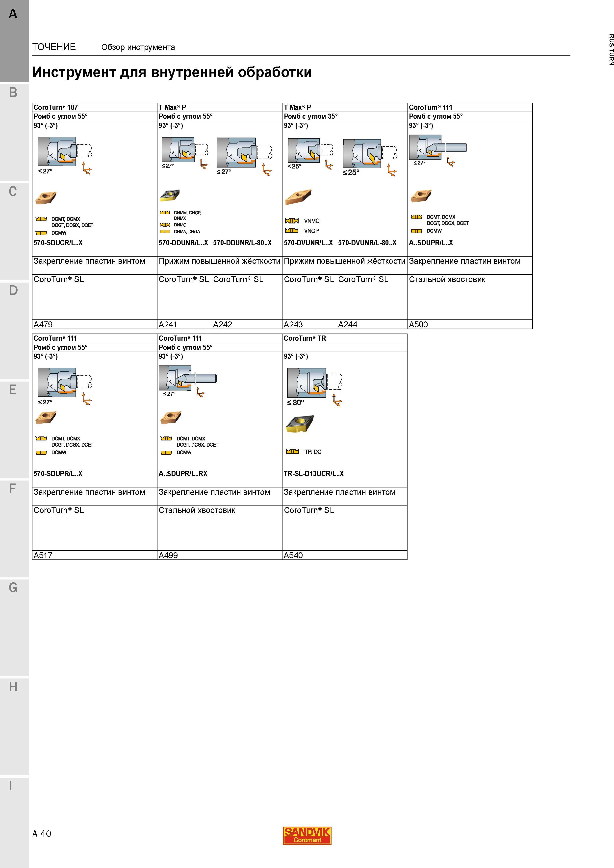Click the 'CoroTurn® 107' column header
This screenshot has width=614, height=868.
(95, 107)
